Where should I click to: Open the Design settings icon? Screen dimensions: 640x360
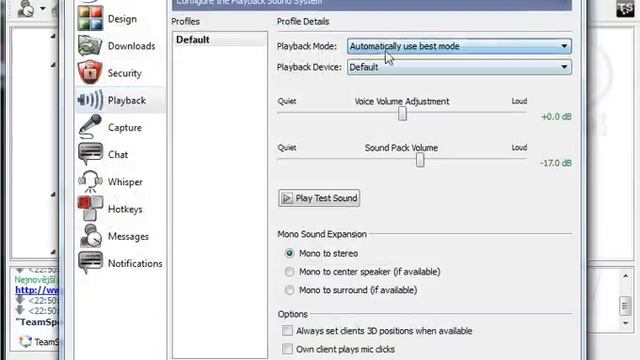(x=90, y=18)
